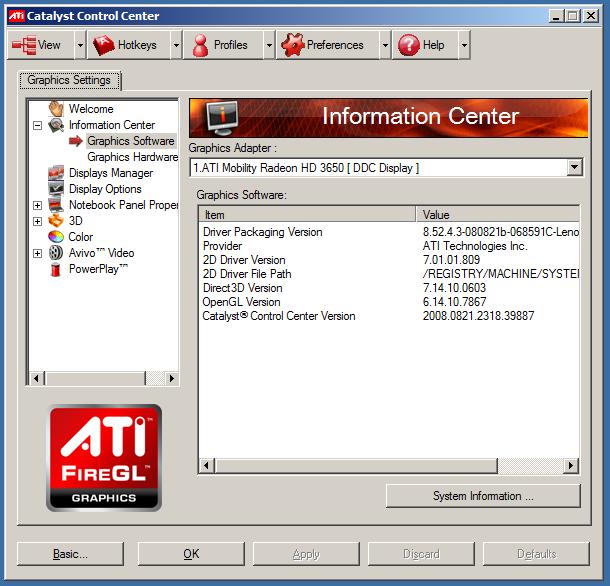Screen dimensions: 610x586
Task: Click the Basic... button
Action: [70, 554]
